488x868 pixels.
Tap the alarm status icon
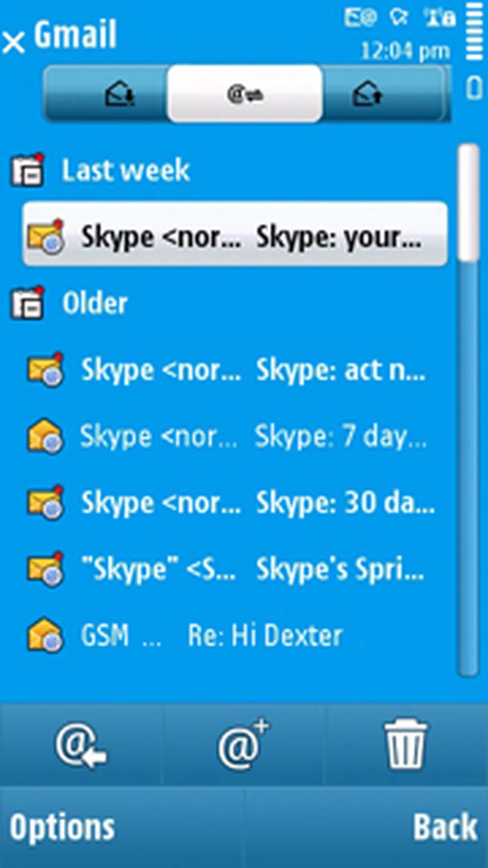coord(399,17)
